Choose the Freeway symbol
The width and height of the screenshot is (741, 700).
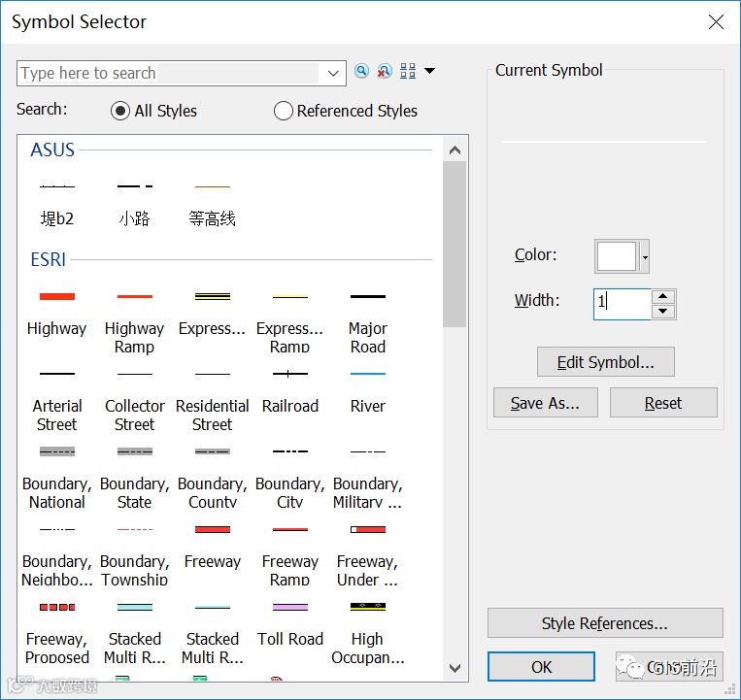coord(213,546)
